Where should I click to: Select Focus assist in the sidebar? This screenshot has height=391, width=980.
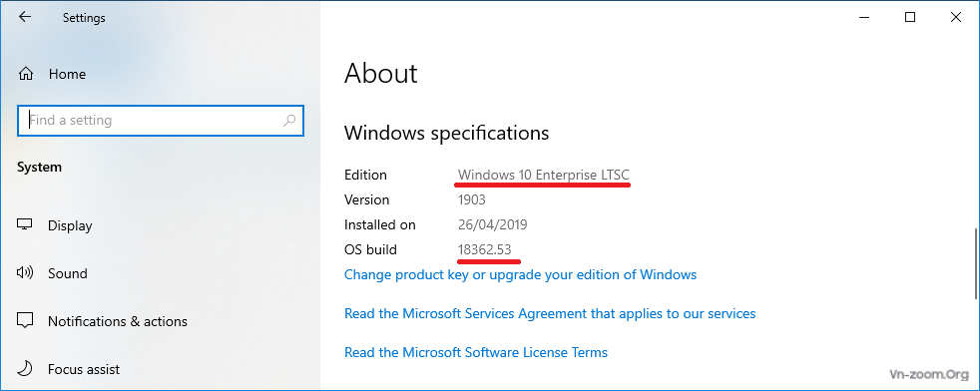click(84, 369)
